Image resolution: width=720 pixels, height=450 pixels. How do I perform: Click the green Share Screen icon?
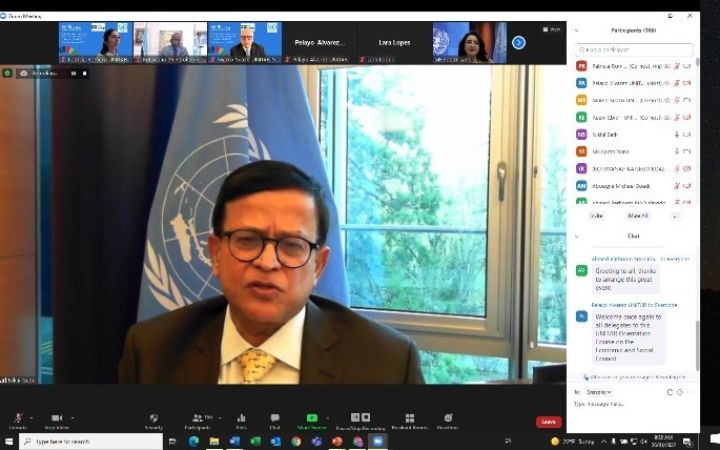coord(312,417)
